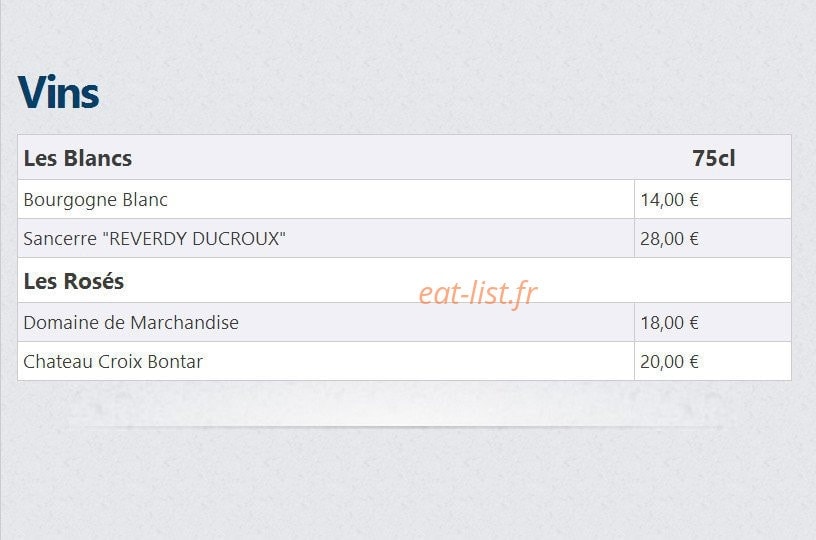Click the Vins page heading

[58, 93]
